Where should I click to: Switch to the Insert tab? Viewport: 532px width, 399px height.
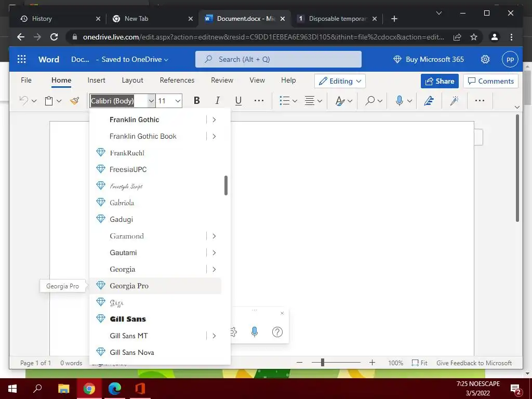(96, 81)
